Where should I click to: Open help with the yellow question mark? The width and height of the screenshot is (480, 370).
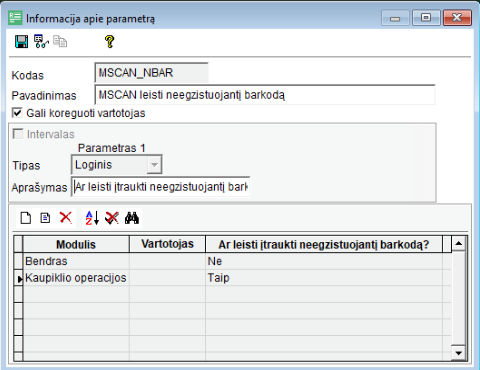(x=110, y=42)
